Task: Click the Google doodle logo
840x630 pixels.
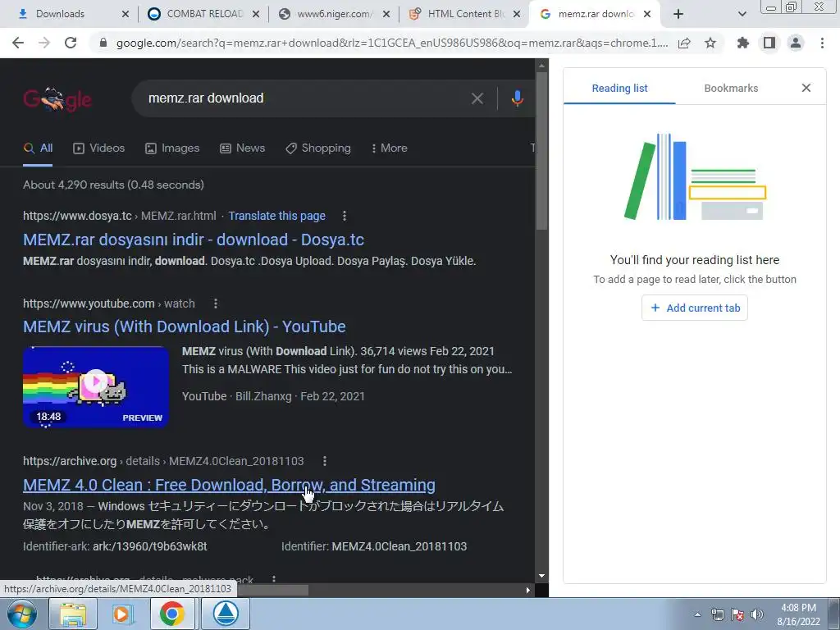Action: [x=57, y=98]
